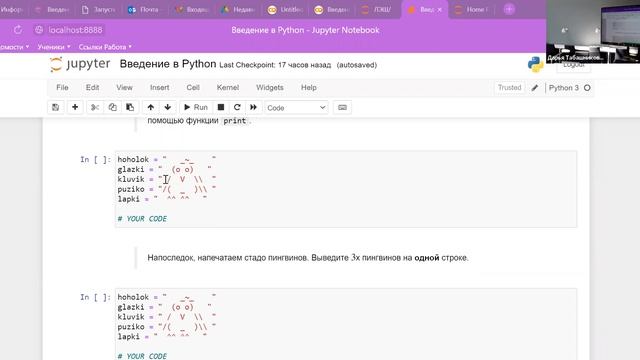
Task: Reload the page with the browser refresh icon
Action: pos(18,30)
